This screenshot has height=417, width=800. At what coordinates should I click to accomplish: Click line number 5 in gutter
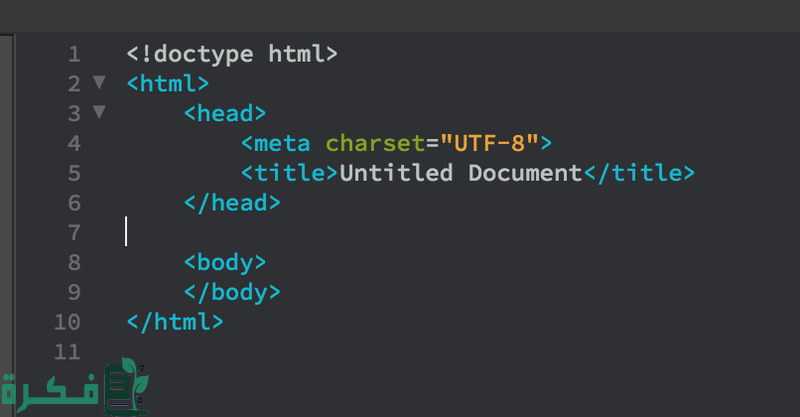click(x=73, y=172)
